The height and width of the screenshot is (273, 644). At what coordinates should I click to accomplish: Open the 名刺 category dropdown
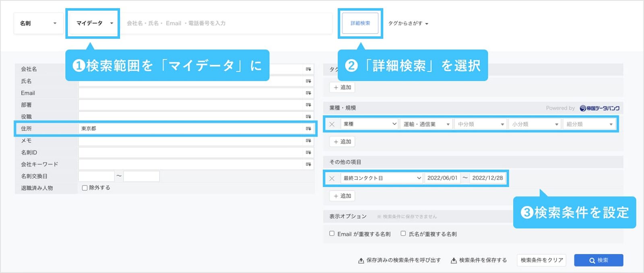38,23
